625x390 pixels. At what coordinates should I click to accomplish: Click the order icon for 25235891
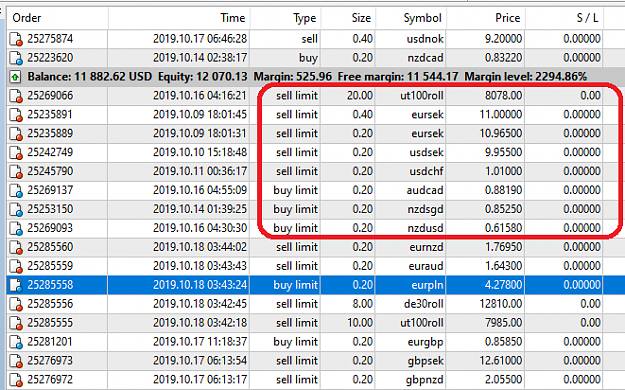pos(16,115)
